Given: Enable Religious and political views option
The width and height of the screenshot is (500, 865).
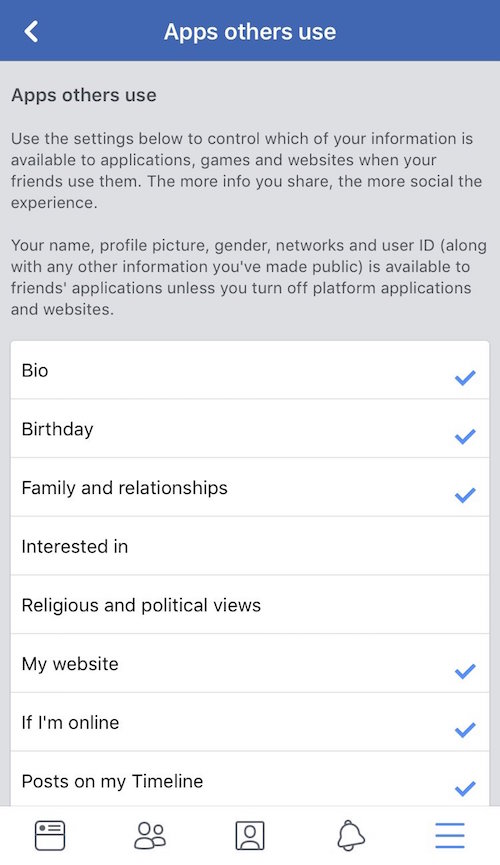Looking at the screenshot, I should (x=250, y=605).
